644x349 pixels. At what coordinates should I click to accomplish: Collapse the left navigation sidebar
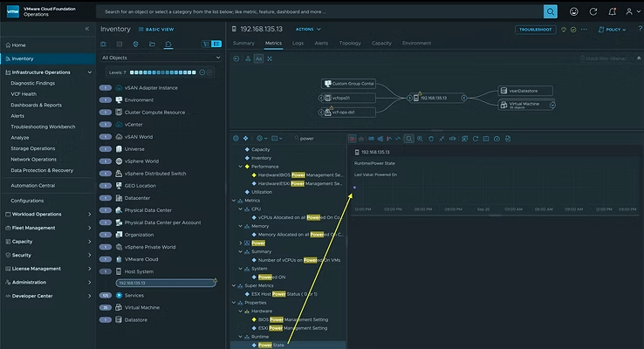[x=87, y=29]
